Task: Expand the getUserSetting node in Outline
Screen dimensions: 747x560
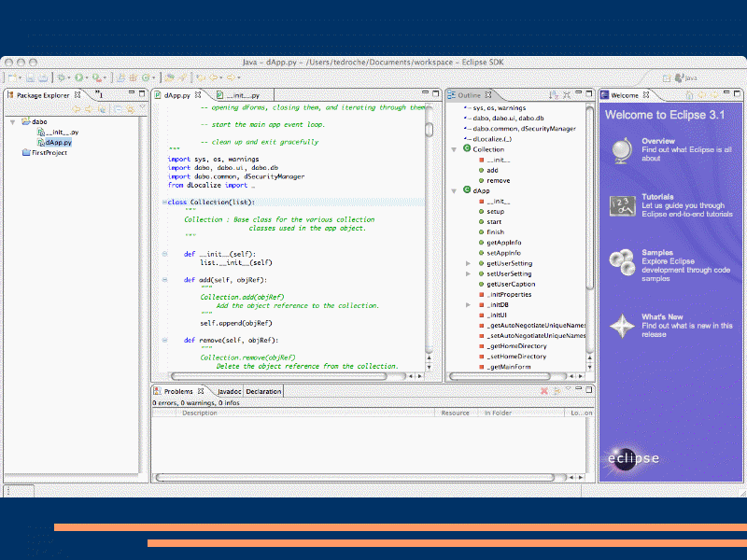Action: [468, 263]
